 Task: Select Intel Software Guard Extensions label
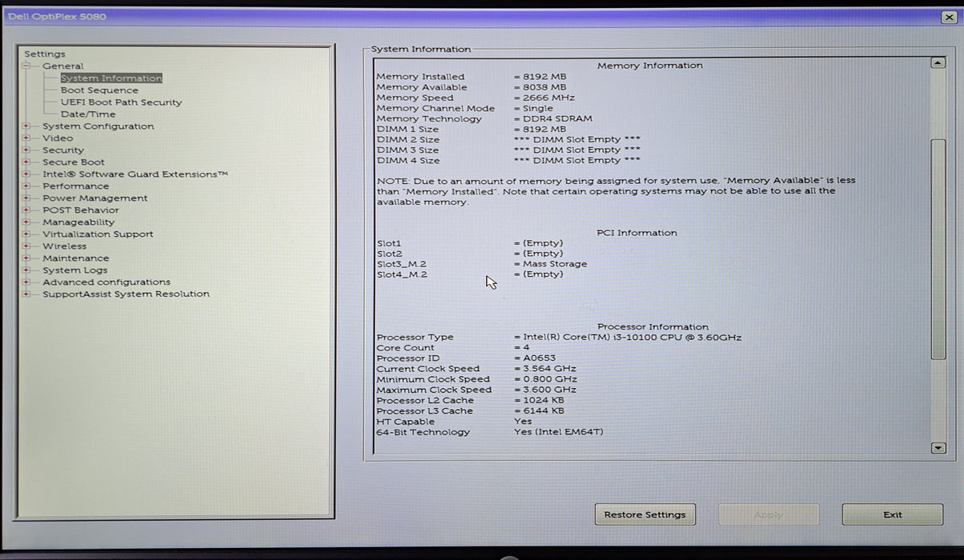point(135,174)
